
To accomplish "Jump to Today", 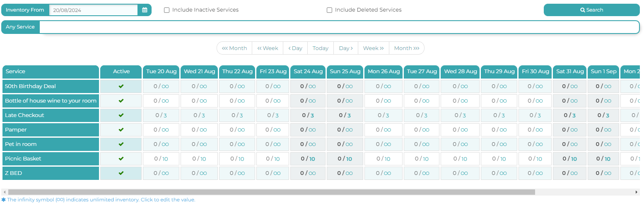I will tap(321, 48).
